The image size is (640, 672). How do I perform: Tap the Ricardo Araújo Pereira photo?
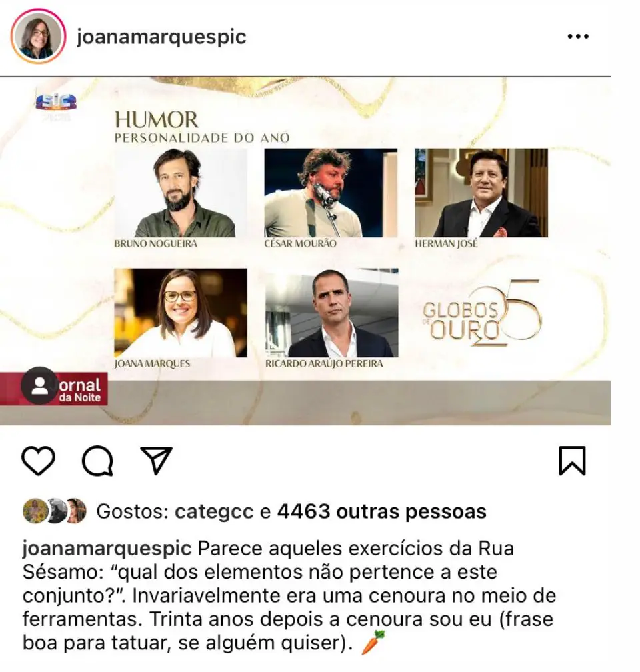(x=331, y=313)
